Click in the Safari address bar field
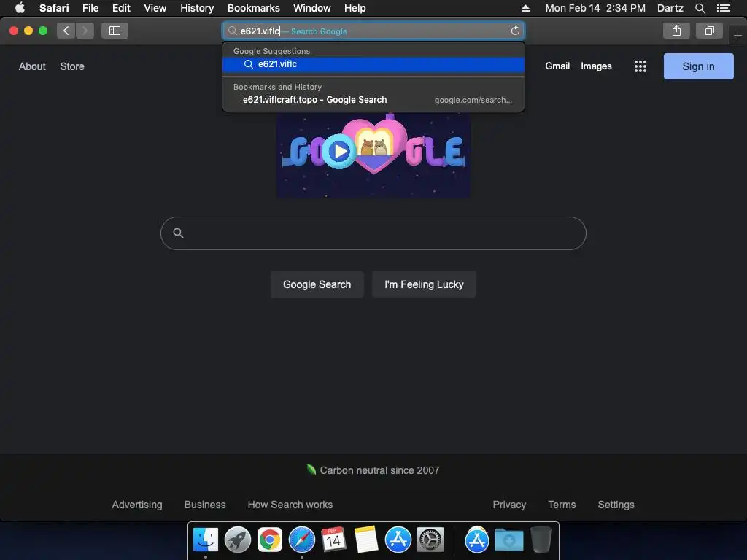This screenshot has height=560, width=747. [x=373, y=31]
